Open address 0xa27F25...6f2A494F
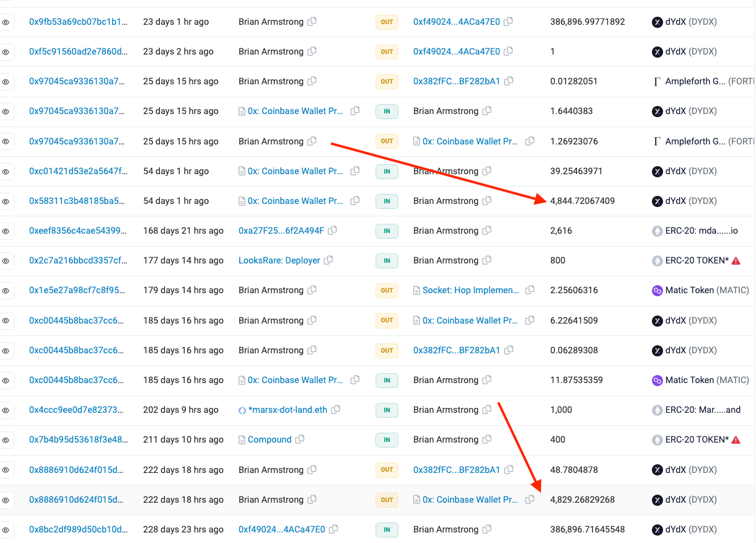This screenshot has width=756, height=543. point(281,231)
